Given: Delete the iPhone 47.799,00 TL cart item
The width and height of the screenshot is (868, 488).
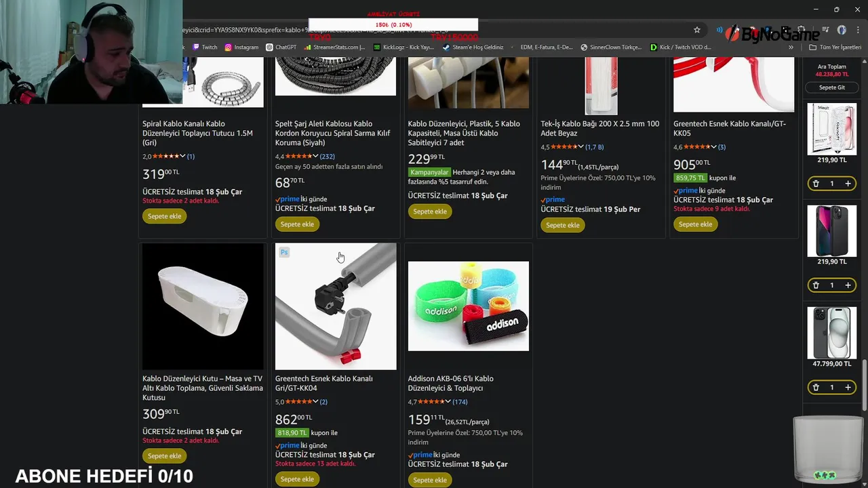Looking at the screenshot, I should click(x=816, y=388).
